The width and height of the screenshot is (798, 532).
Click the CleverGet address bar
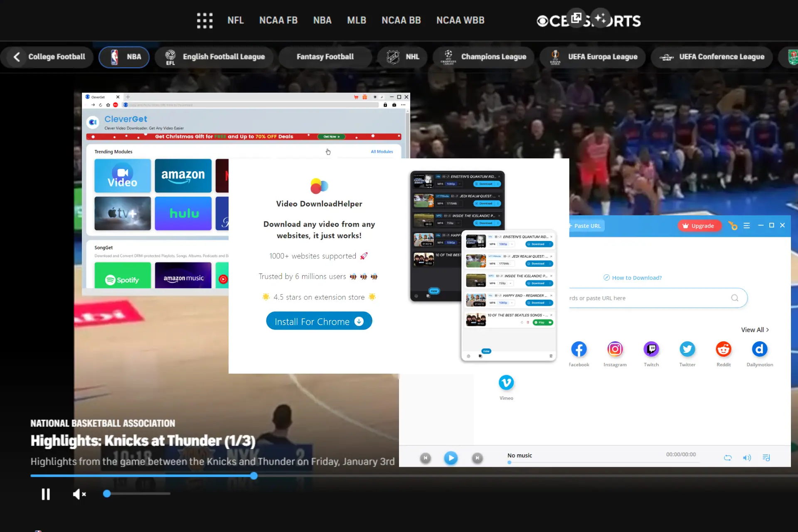point(251,105)
